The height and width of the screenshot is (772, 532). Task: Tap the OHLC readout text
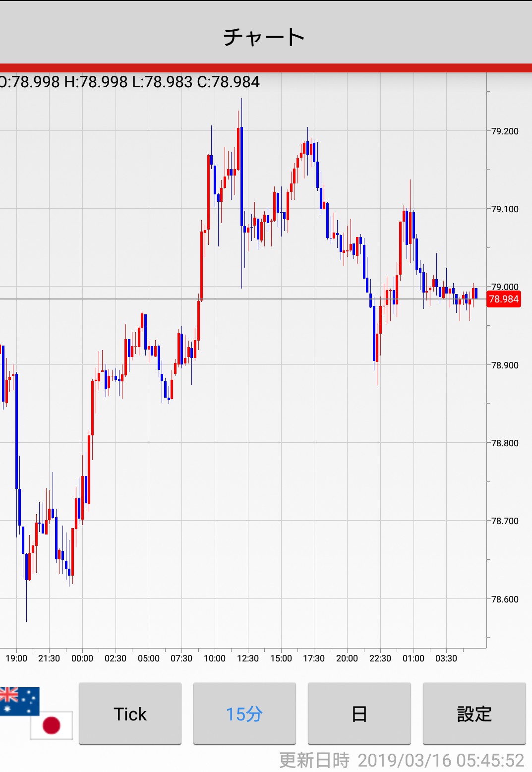click(130, 82)
